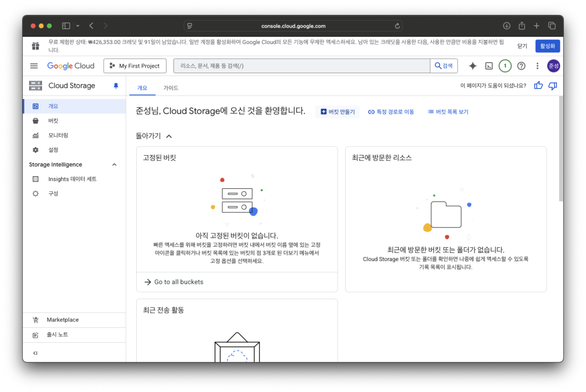Open the three-dot settings menu
586x392 pixels.
pyautogui.click(x=537, y=66)
